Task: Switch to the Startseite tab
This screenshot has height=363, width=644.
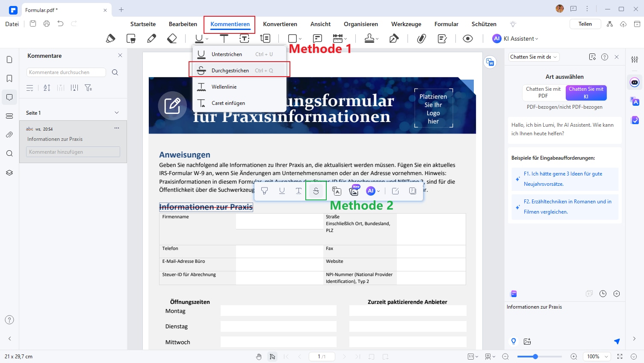Action: coord(143,24)
